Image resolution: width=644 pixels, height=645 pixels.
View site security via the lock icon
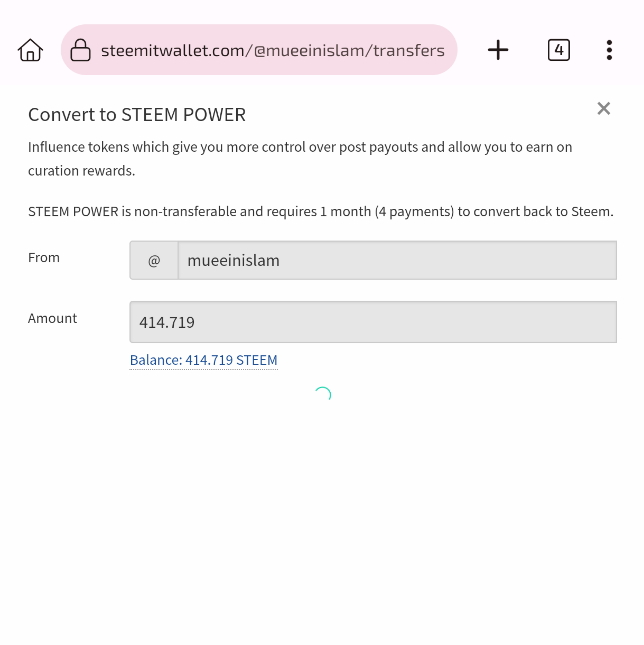coord(80,50)
